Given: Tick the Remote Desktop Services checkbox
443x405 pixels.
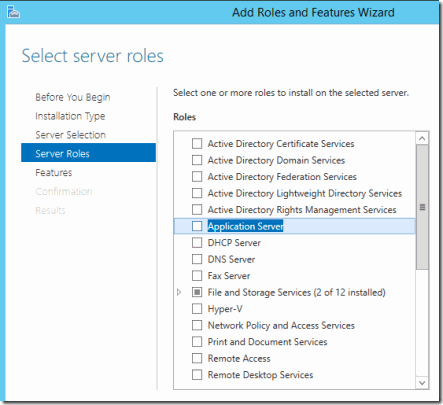Looking at the screenshot, I should (x=197, y=375).
